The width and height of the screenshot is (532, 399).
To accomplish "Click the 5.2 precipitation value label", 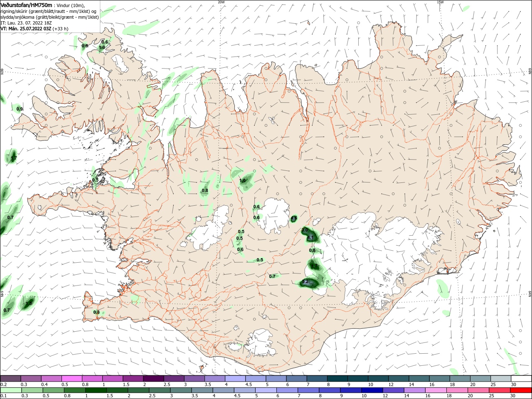I will coord(305,281).
